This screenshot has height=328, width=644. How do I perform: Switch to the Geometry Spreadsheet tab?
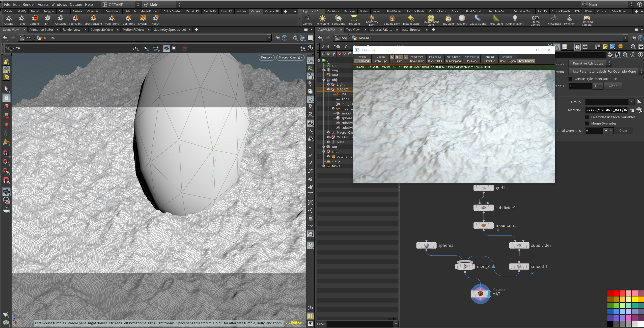click(170, 30)
